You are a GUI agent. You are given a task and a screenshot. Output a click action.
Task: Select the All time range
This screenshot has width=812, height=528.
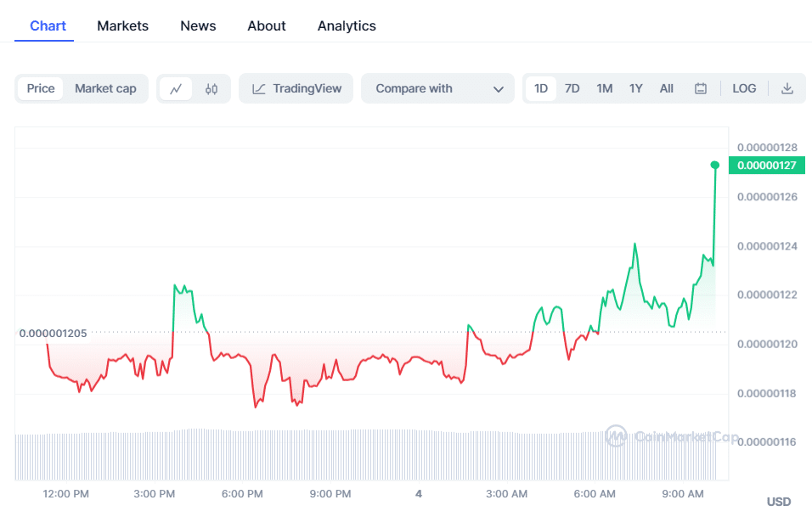pyautogui.click(x=667, y=88)
